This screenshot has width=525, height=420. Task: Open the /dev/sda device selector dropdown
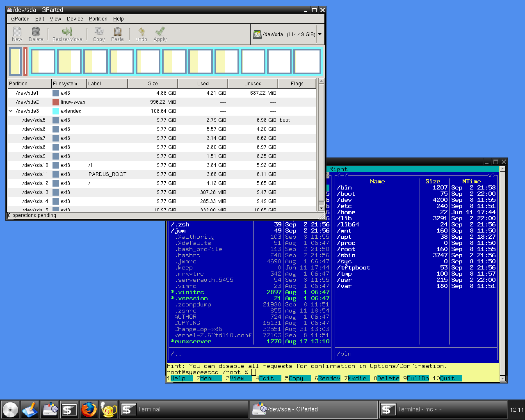(x=287, y=34)
